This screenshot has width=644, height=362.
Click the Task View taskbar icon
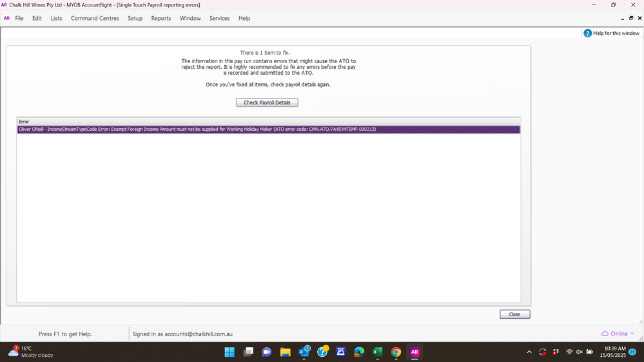(248, 352)
